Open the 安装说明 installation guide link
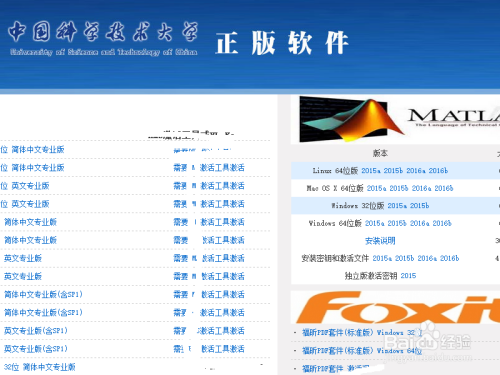500x375 pixels. click(x=380, y=241)
